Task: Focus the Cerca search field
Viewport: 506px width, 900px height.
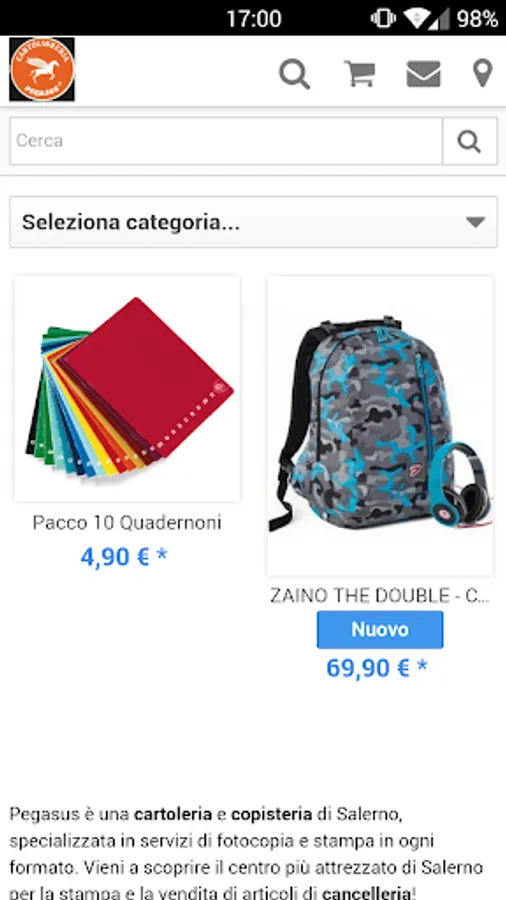Action: [x=226, y=141]
